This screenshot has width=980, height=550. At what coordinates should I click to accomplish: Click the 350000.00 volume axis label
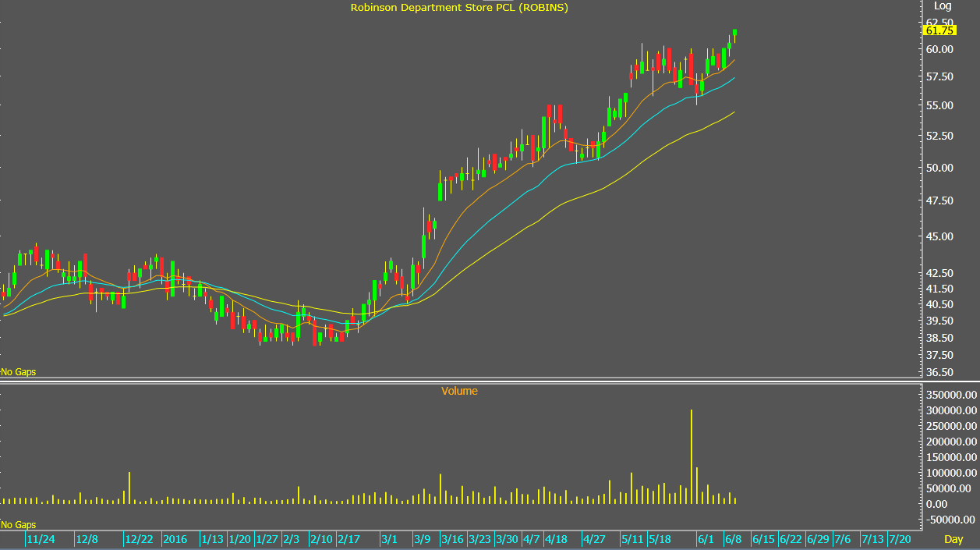(x=951, y=395)
